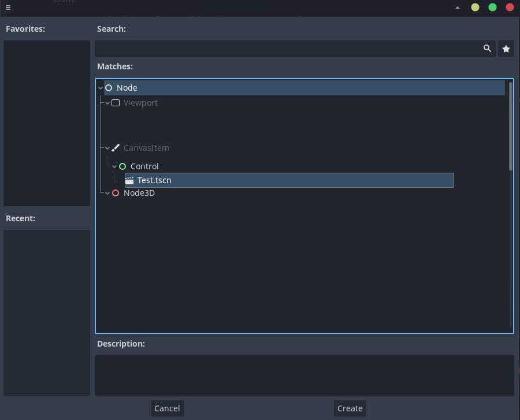
Task: Open the hamburger menu in the title bar
Action: coord(8,8)
